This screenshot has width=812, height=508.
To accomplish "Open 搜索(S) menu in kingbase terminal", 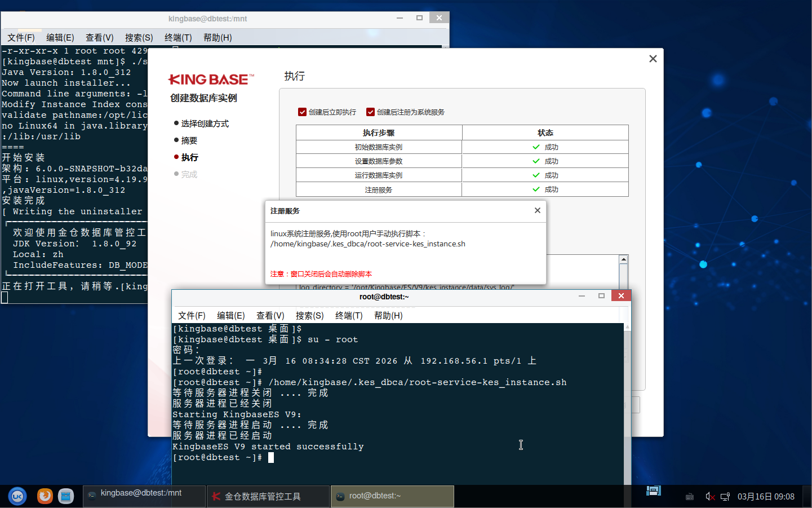I will coord(139,38).
